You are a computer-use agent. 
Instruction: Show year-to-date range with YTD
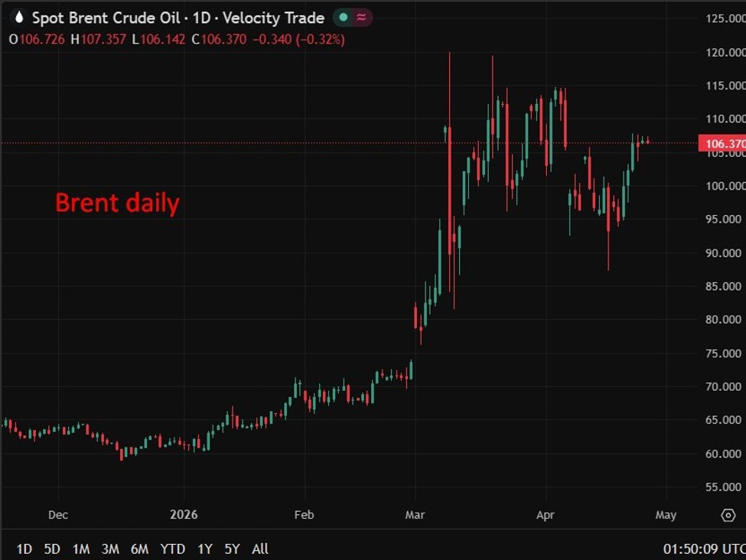click(x=172, y=549)
